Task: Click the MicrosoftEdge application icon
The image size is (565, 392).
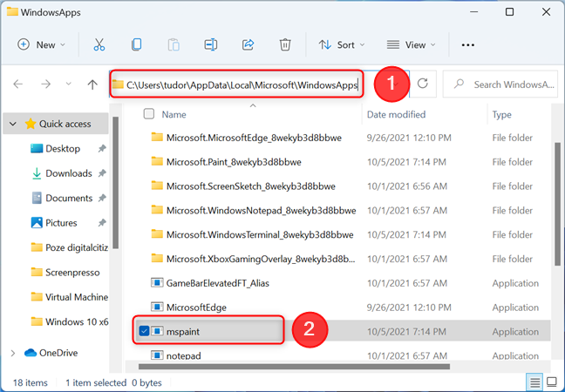Action: (x=157, y=307)
